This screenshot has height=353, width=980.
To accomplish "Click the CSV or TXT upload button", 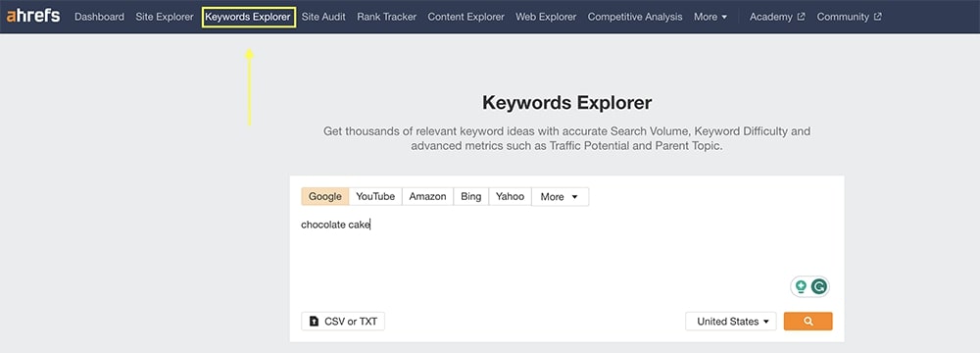I will click(x=343, y=322).
